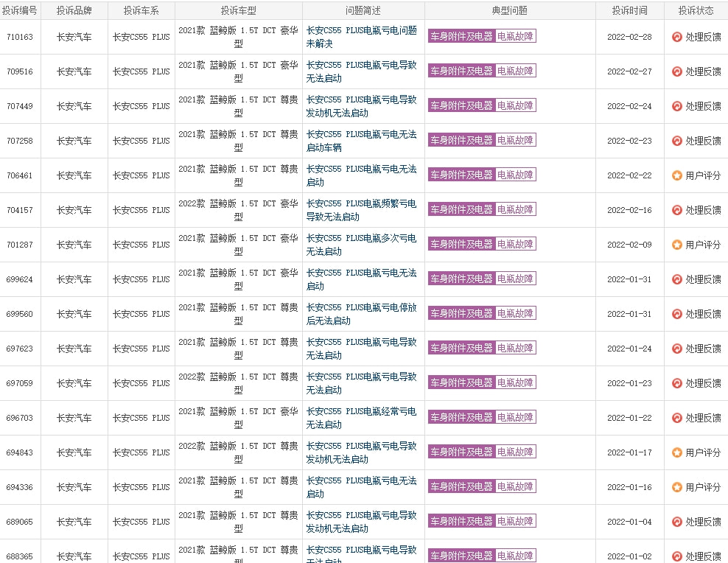Open complaint link in row 694843
Screen dimensions: 728x563
click(x=361, y=452)
